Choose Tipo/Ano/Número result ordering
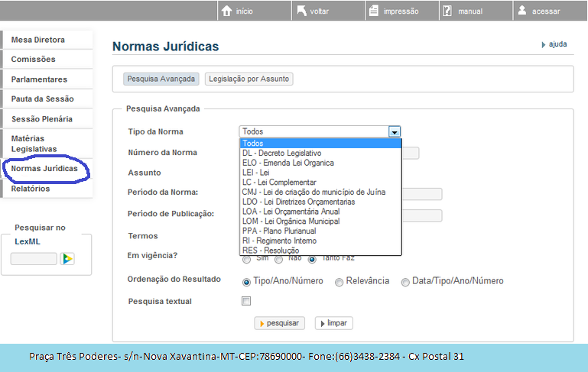Viewport: 588px width, 372px height. tap(246, 282)
